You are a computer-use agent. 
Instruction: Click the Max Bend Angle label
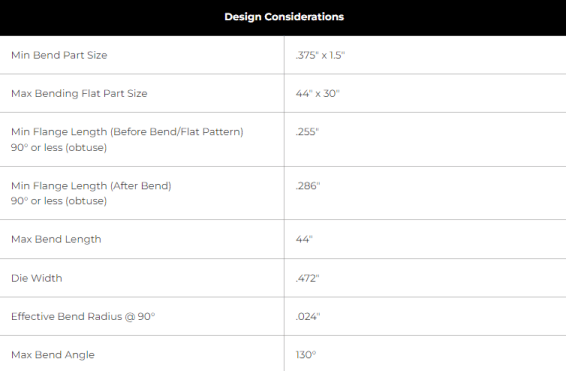coord(53,355)
